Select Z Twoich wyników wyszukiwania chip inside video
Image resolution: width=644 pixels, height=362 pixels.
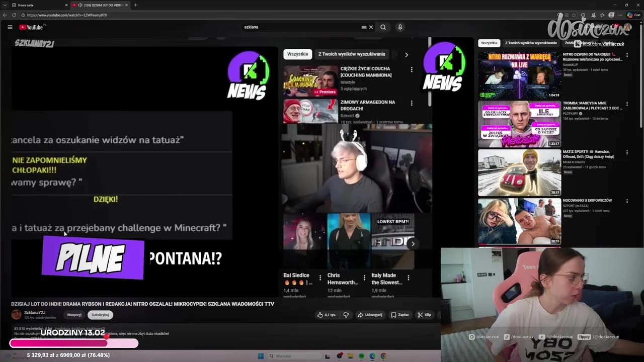352,54
